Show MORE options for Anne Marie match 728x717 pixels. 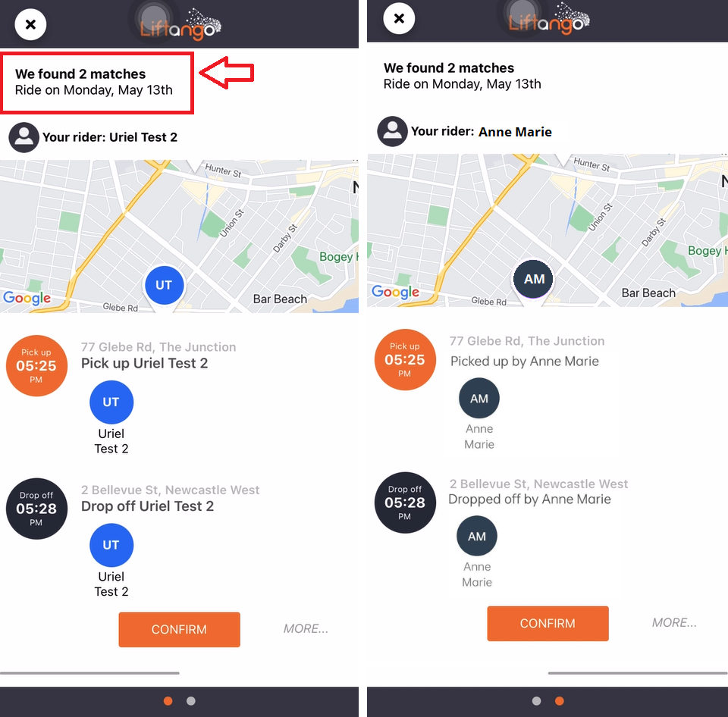[674, 623]
